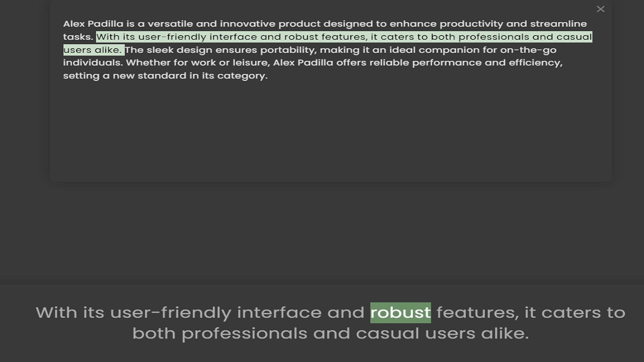Click the word "innovative" in the first line
This screenshot has width=644, height=362.
tap(248, 24)
